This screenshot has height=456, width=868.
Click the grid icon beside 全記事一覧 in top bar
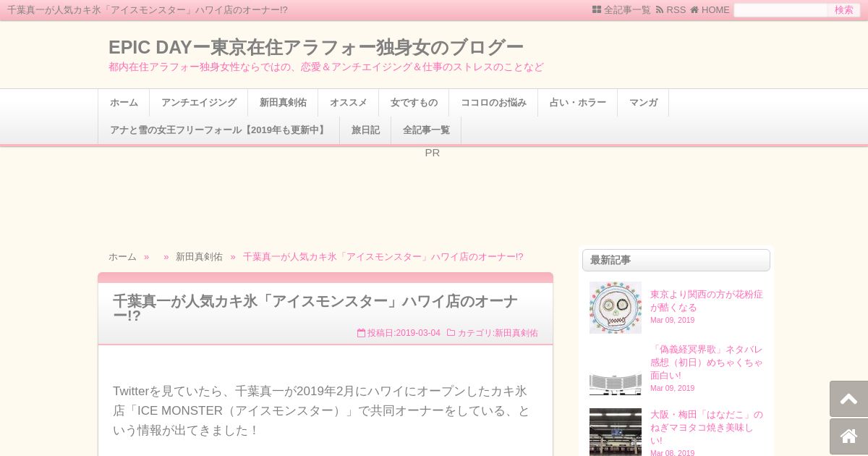(597, 10)
